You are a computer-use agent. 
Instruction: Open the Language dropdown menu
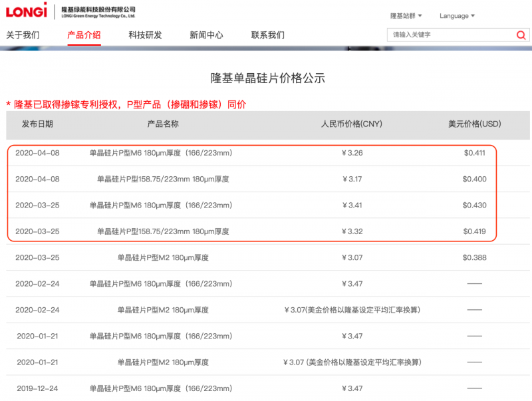point(457,16)
